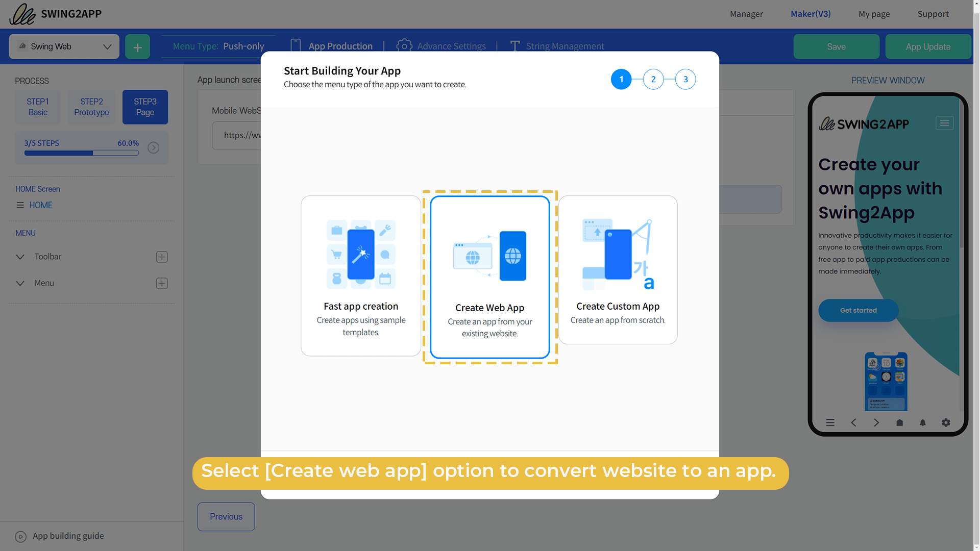
Task: Collapse the Menu section in the sidebar
Action: pyautogui.click(x=20, y=283)
